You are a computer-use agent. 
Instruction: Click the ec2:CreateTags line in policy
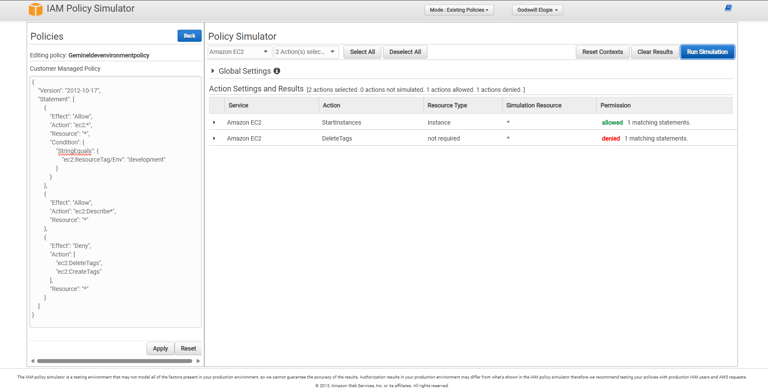[79, 271]
